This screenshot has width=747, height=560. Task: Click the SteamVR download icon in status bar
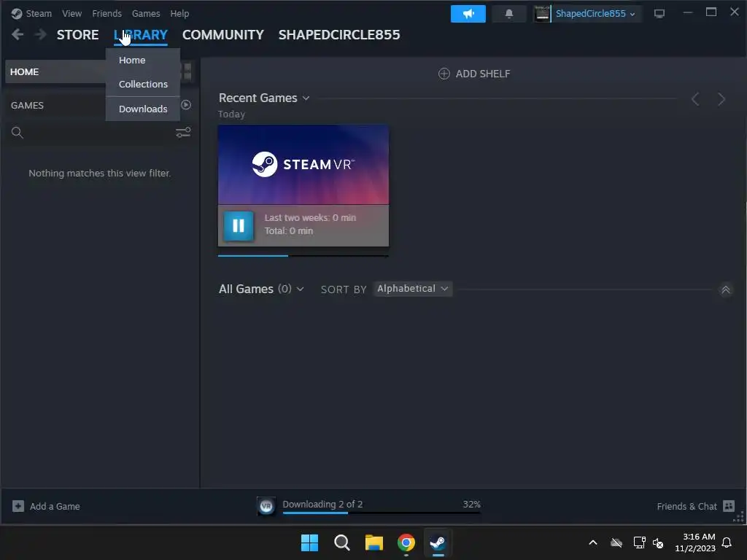[266, 506]
